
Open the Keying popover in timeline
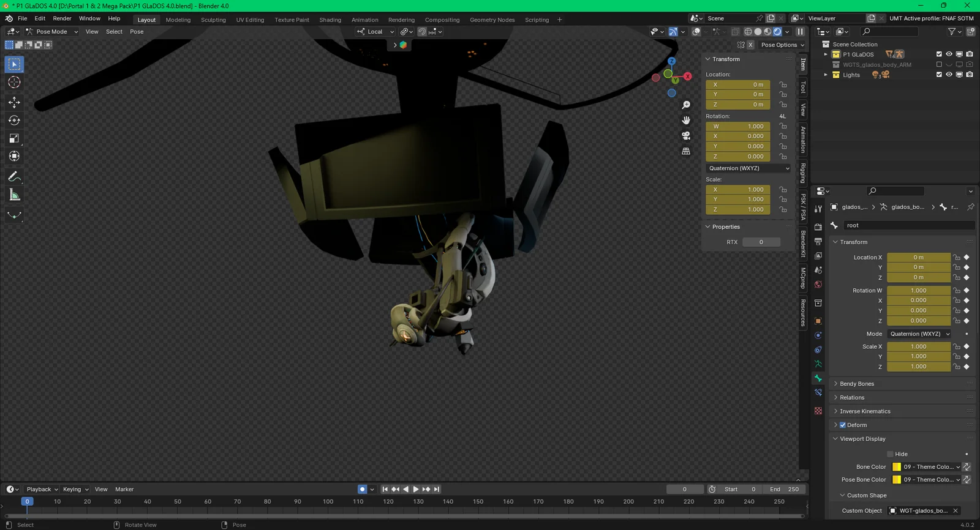pos(75,489)
